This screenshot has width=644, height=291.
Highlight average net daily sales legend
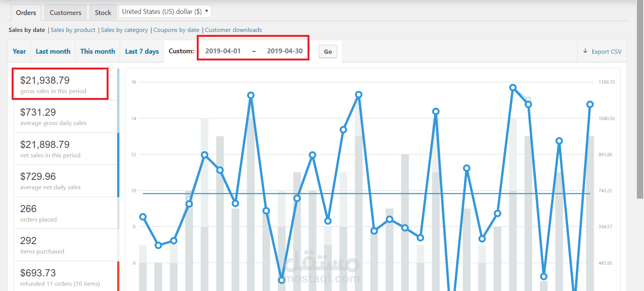click(66, 181)
